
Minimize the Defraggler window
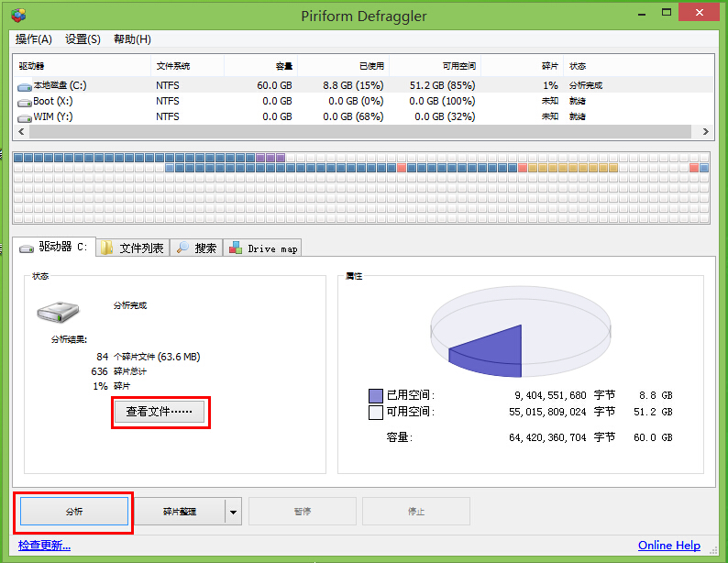point(642,14)
